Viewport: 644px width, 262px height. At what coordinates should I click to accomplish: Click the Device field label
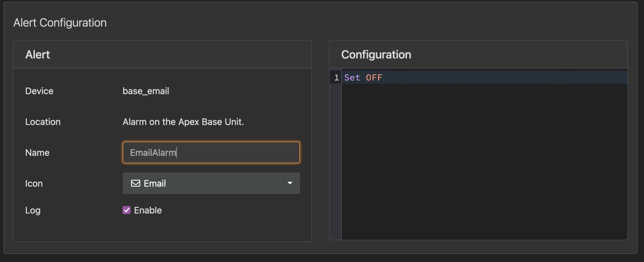point(39,91)
